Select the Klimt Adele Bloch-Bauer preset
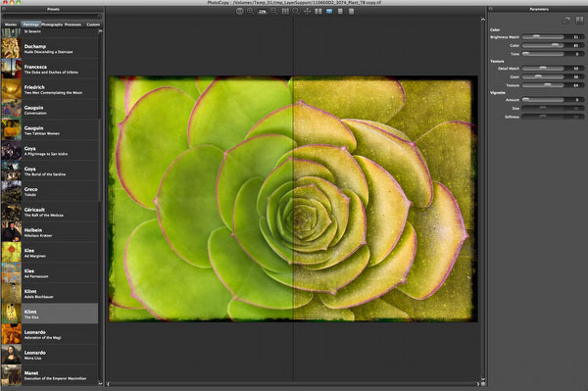Screen dimensions: 588x391 pyautogui.click(x=49, y=293)
